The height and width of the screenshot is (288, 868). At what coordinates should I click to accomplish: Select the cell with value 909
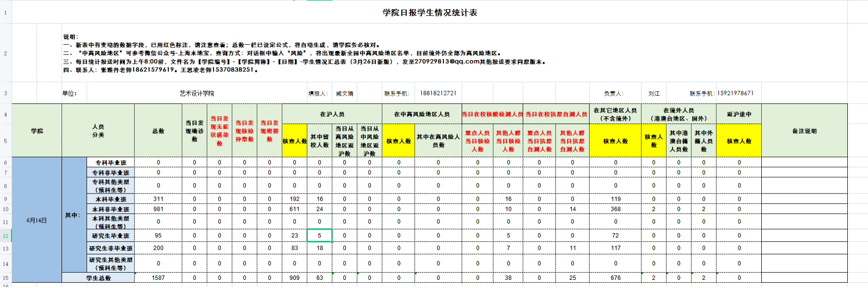(294, 278)
